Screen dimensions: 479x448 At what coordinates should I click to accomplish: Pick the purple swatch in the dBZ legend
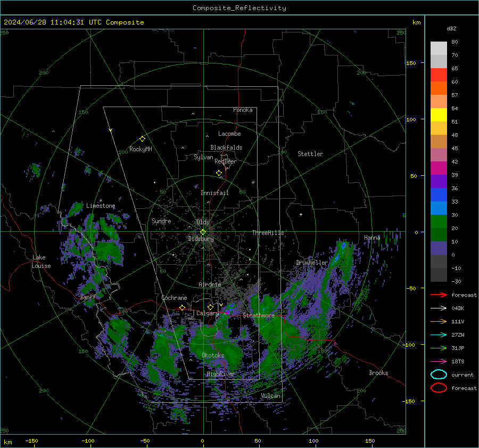439,181
